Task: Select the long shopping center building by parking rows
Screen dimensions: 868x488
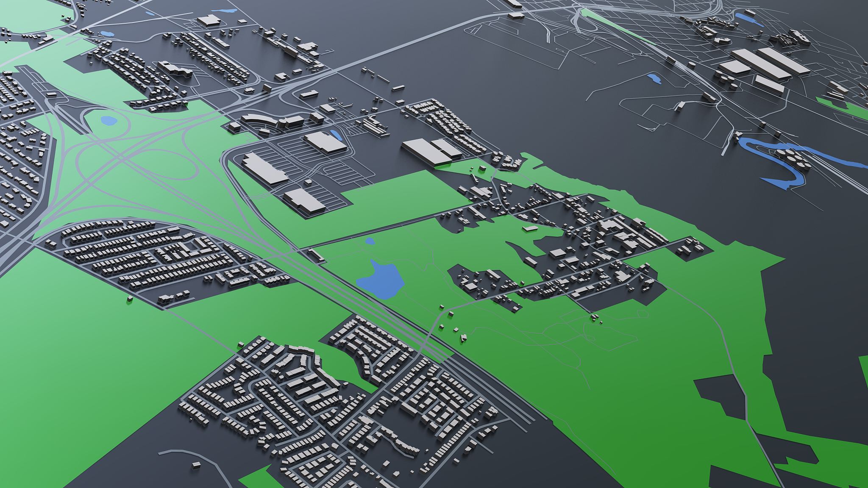Action: (x=265, y=169)
